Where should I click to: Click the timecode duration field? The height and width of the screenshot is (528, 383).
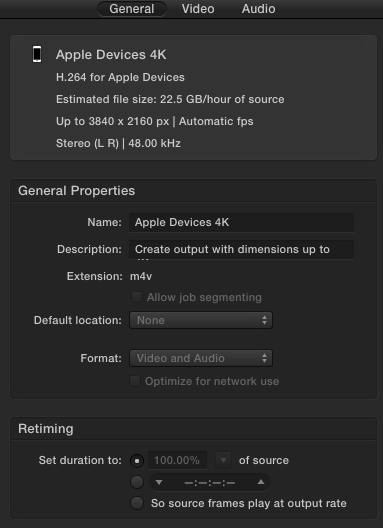[x=210, y=482]
